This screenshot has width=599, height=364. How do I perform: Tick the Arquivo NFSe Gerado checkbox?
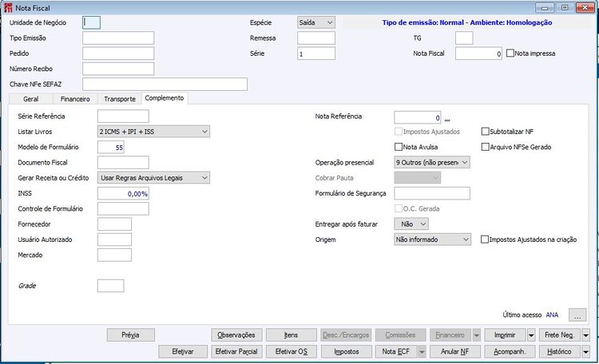485,147
